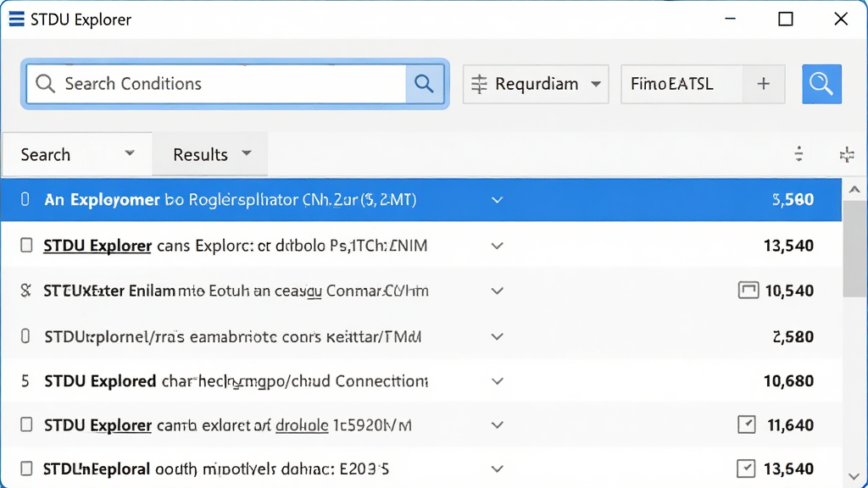This screenshot has width=868, height=488.
Task: Tick the checkbox on the 13,640 row
Action: point(26,468)
